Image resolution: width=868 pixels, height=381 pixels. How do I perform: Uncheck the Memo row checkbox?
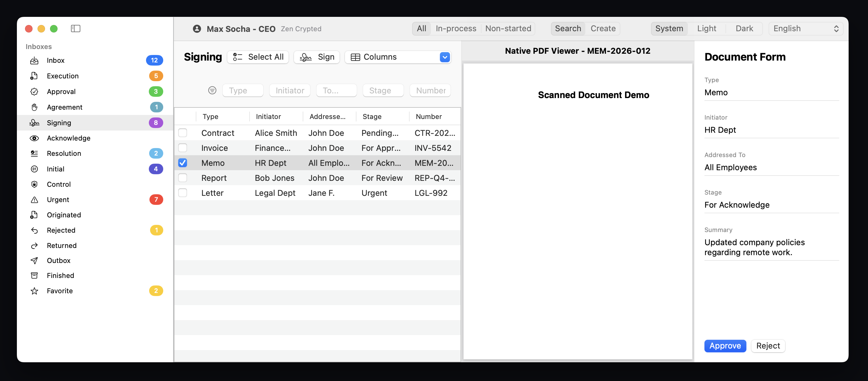point(183,163)
